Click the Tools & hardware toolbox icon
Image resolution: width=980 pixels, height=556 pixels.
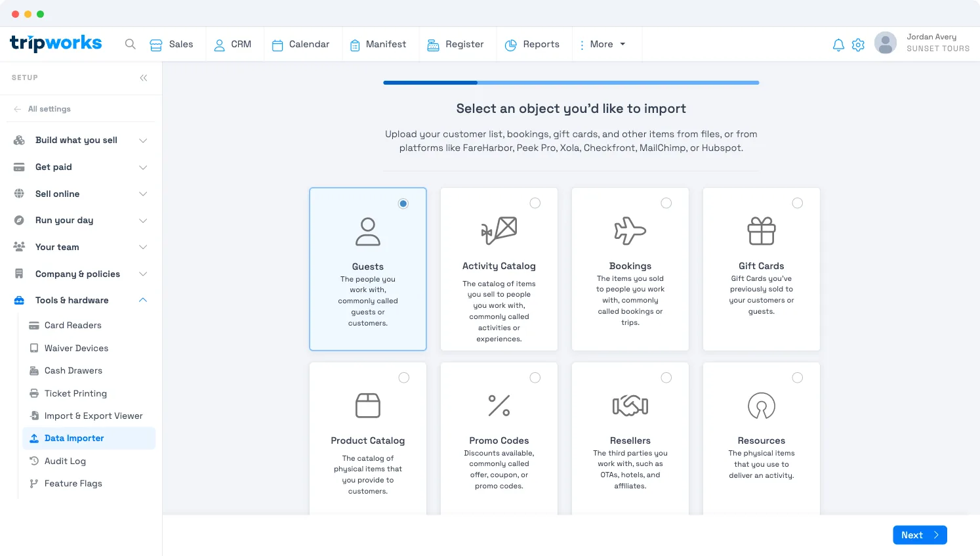point(19,300)
